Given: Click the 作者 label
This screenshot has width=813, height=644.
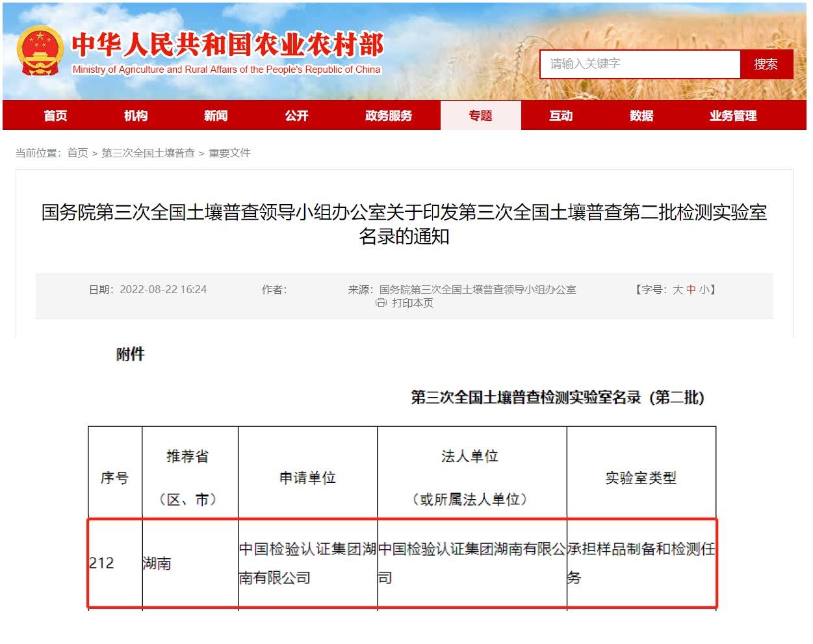Looking at the screenshot, I should [x=274, y=290].
